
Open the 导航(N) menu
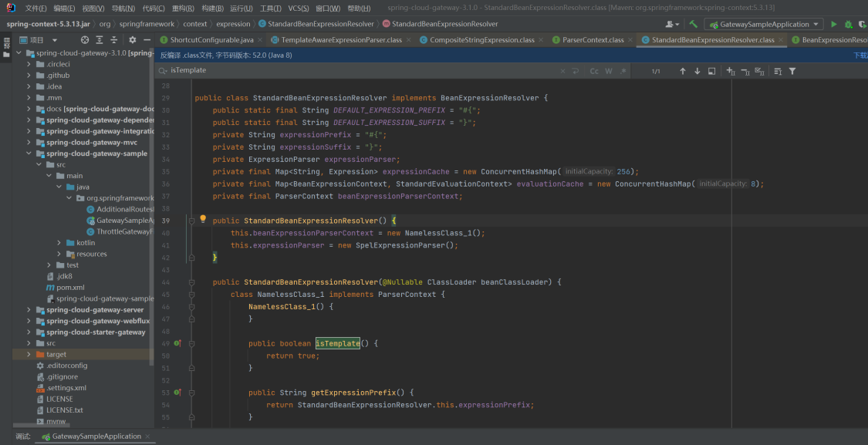click(123, 8)
